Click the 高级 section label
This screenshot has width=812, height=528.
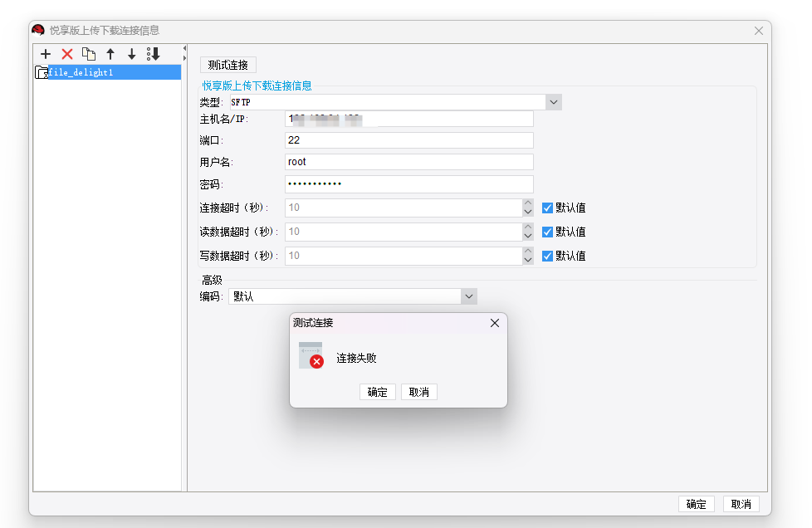click(x=212, y=281)
